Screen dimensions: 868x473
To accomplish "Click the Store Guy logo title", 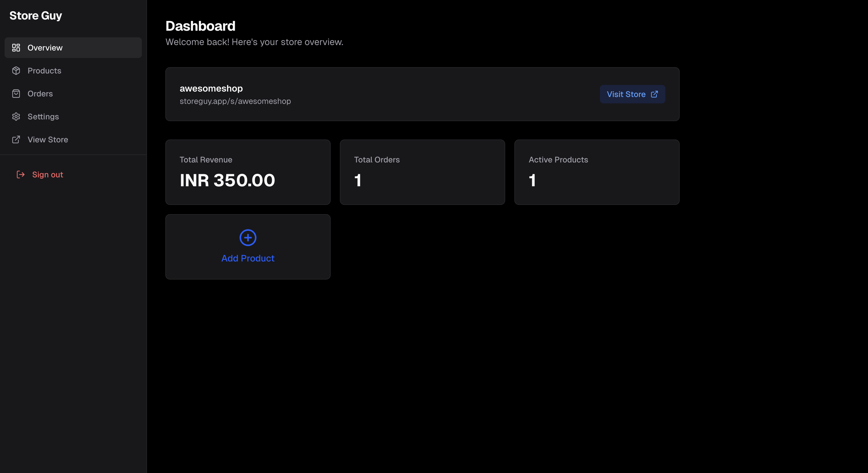I will (x=36, y=15).
